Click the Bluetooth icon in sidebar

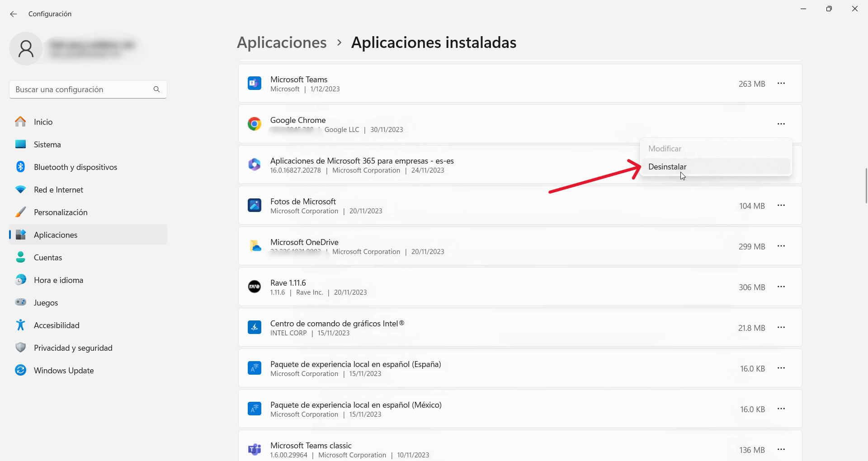[20, 167]
